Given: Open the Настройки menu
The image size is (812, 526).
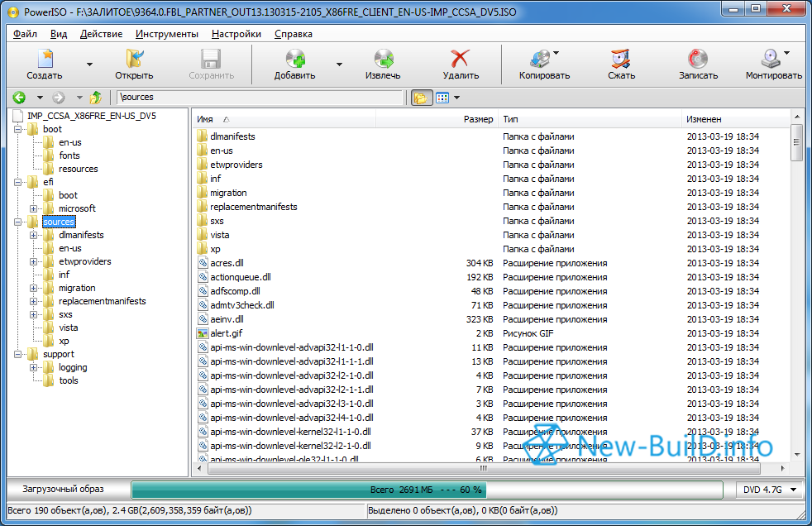Looking at the screenshot, I should [x=236, y=34].
